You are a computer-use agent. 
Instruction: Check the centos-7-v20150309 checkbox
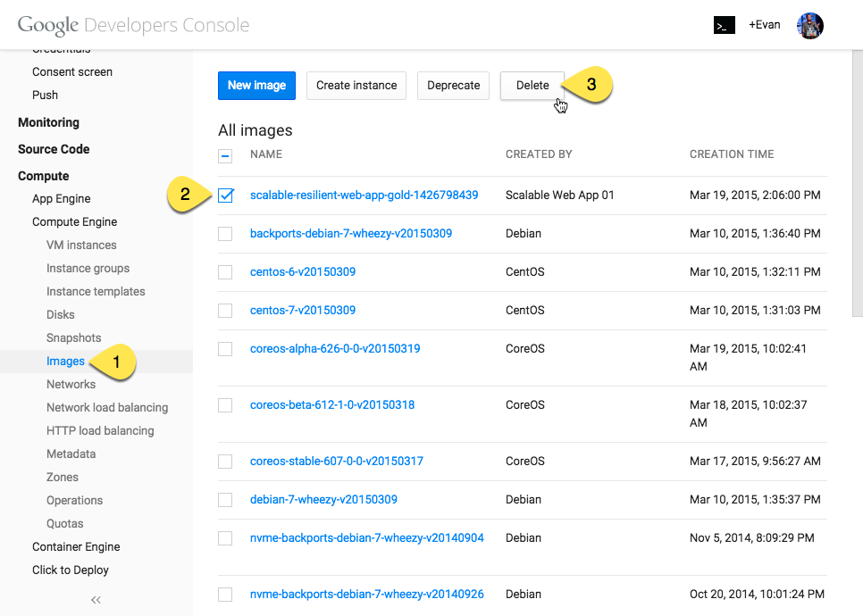tap(225, 311)
